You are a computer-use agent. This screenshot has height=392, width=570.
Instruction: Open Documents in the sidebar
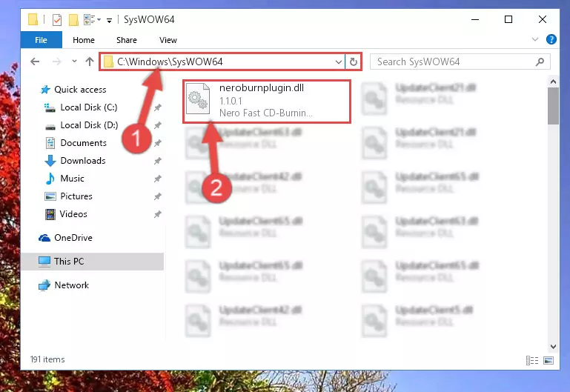(x=76, y=143)
